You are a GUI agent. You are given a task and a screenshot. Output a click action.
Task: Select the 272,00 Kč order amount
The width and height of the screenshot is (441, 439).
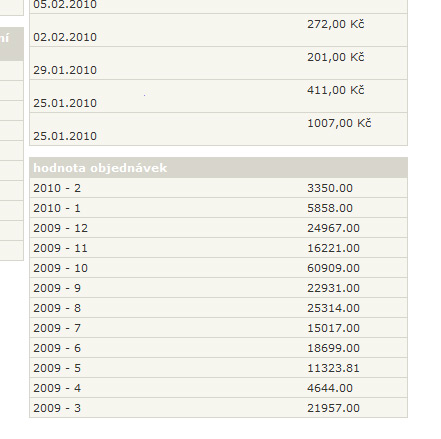coord(336,24)
